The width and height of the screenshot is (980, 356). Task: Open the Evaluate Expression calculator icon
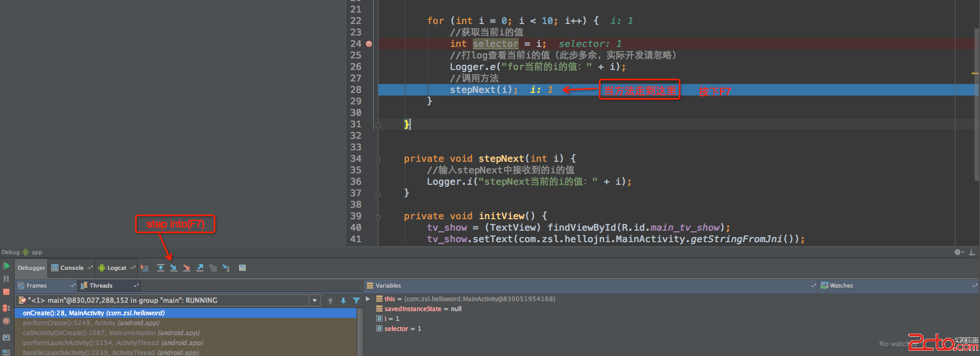pos(242,268)
